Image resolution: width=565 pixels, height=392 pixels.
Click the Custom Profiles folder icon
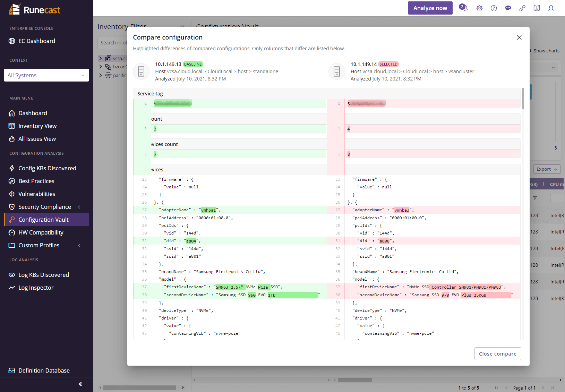pos(12,245)
